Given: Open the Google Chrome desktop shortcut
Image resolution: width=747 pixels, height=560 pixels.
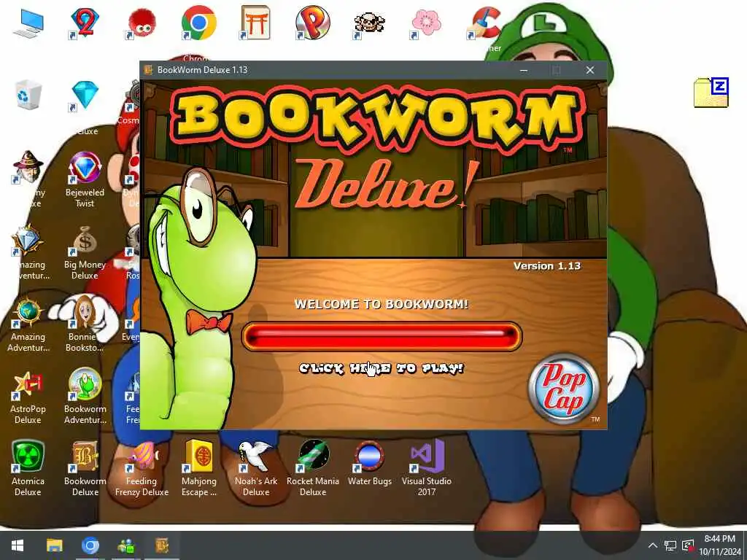Looking at the screenshot, I should [x=198, y=23].
